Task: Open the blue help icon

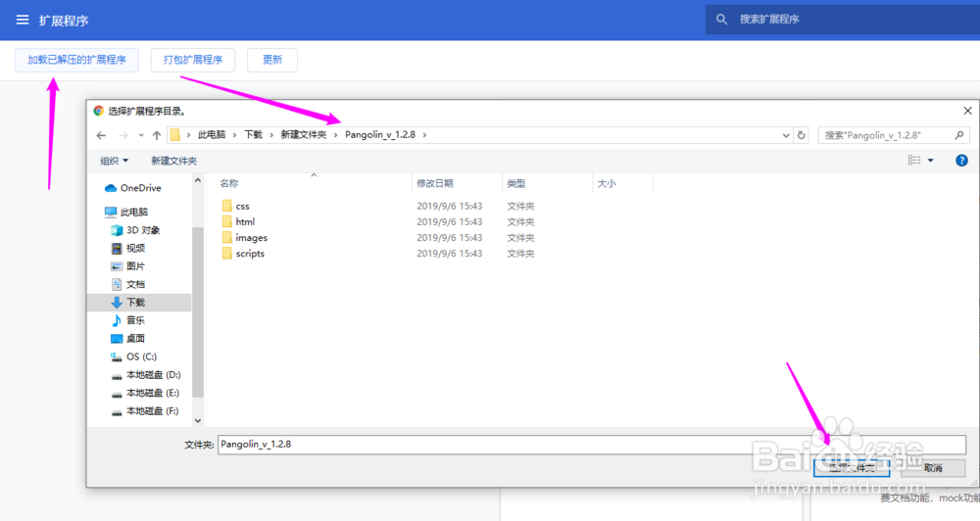Action: 961,161
